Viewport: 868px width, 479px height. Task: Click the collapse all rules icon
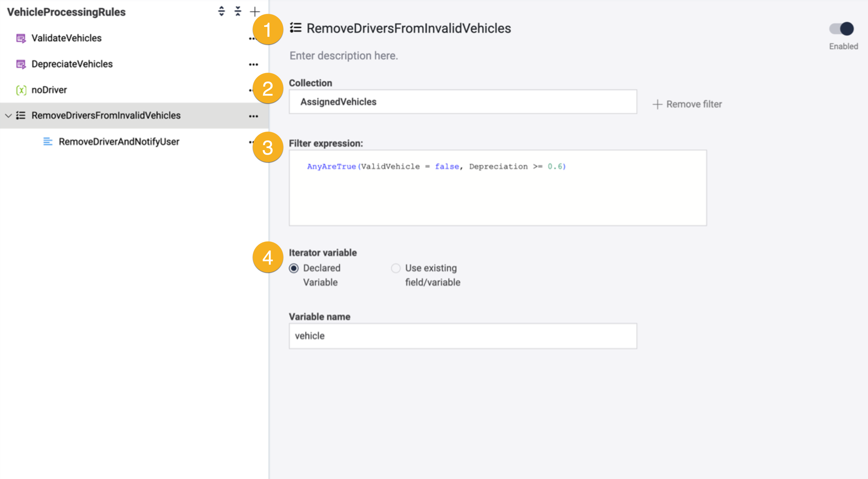[x=238, y=11]
